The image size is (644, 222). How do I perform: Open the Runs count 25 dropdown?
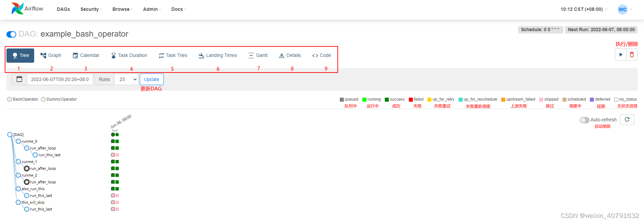click(x=126, y=79)
